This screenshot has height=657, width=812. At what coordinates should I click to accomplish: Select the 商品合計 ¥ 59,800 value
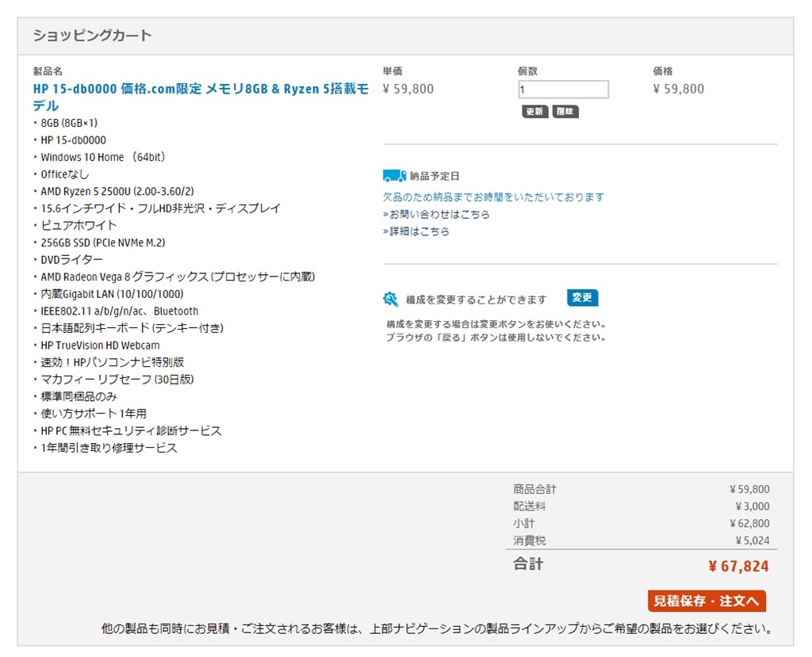[x=749, y=489]
